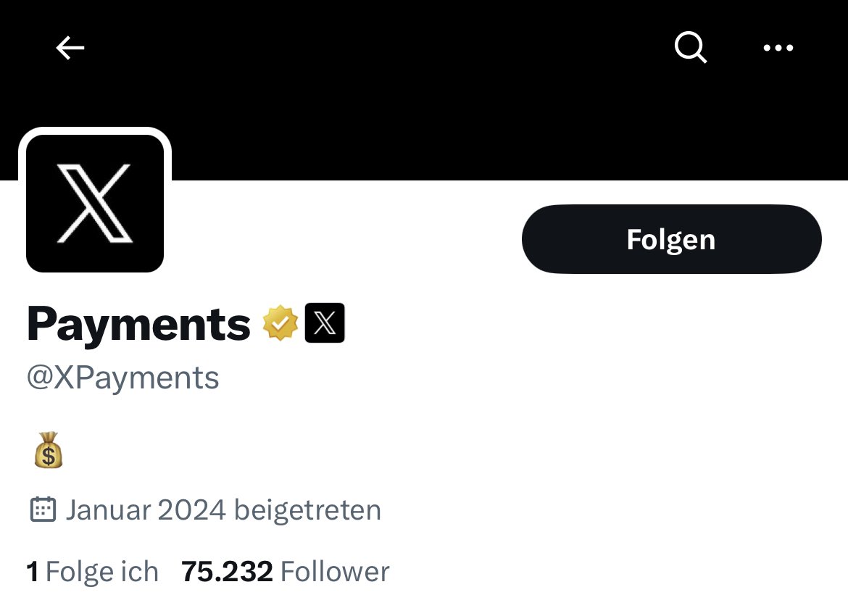Tap the small X affiliate badge
Viewport: 848px width, 616px height.
click(325, 323)
